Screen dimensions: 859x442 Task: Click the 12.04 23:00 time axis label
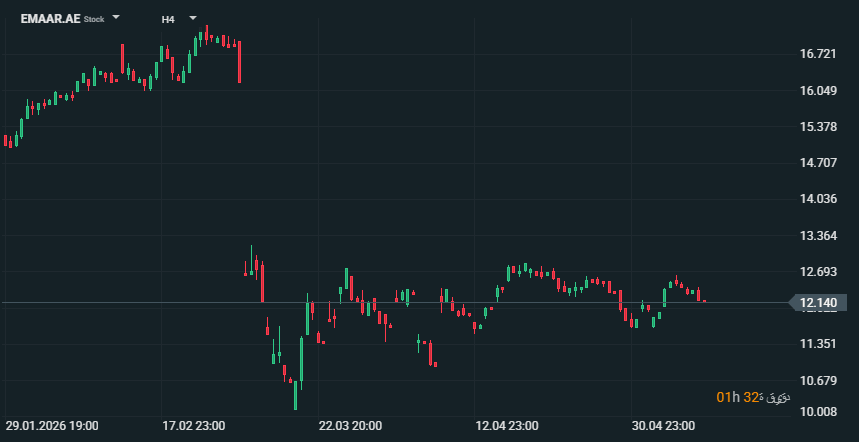point(507,426)
